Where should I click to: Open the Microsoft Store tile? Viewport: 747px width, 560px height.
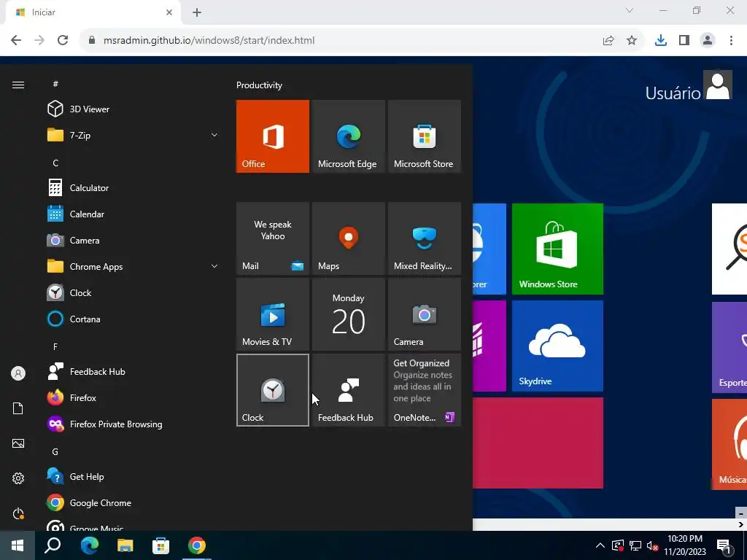[425, 136]
